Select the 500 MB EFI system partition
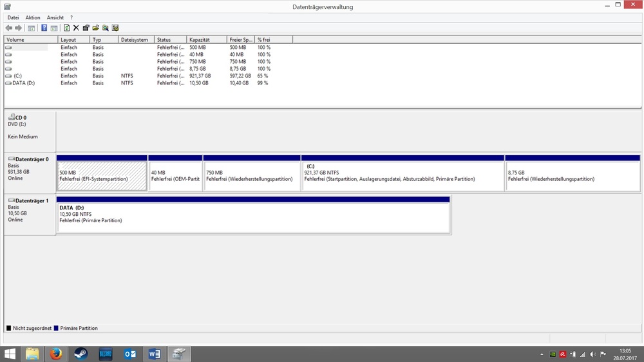644x362 pixels. [x=102, y=176]
